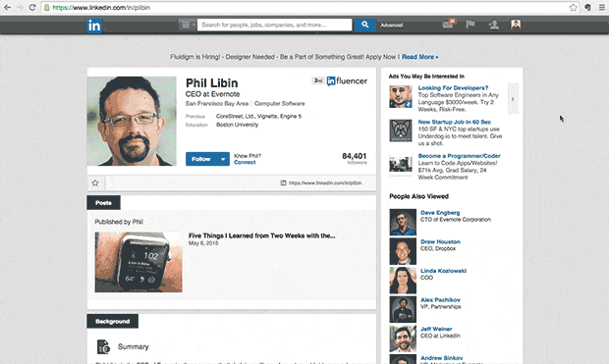Click the search people and jobs field
The width and height of the screenshot is (609, 364).
click(274, 25)
